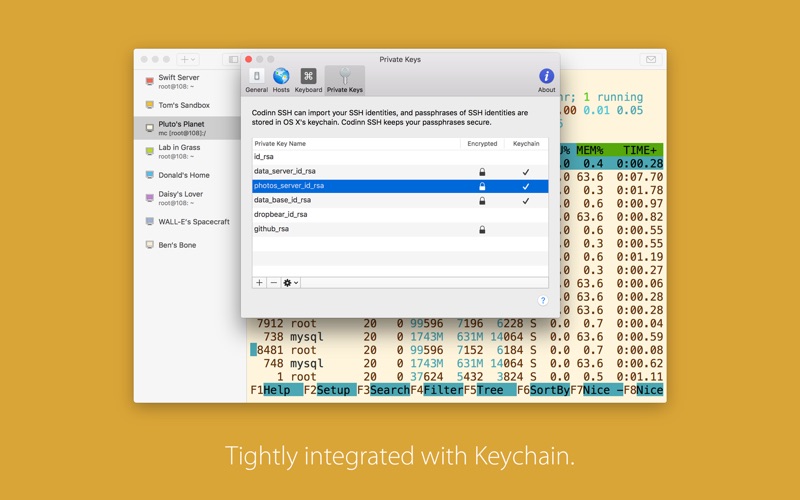Click the Swift Server red monitor icon
Viewport: 800px width, 500px height.
[x=149, y=82]
